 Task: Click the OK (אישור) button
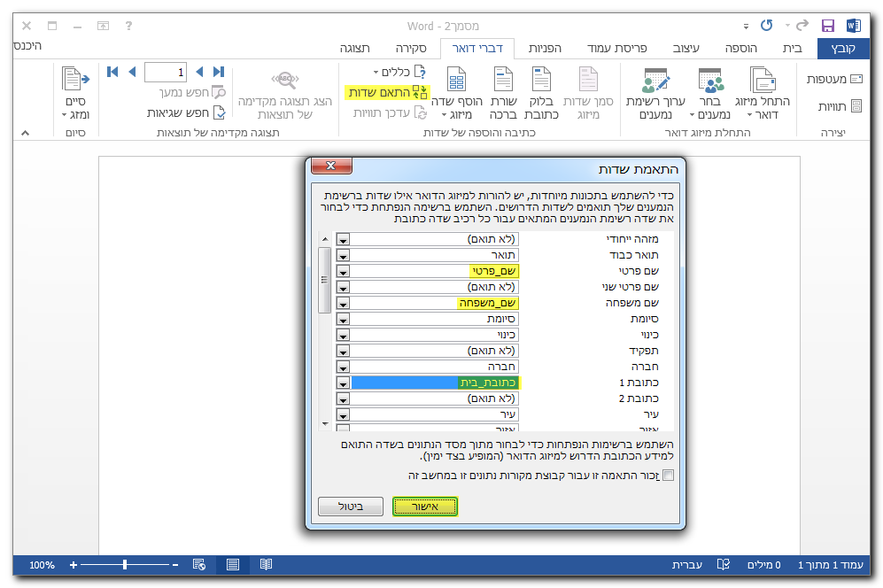(x=425, y=507)
